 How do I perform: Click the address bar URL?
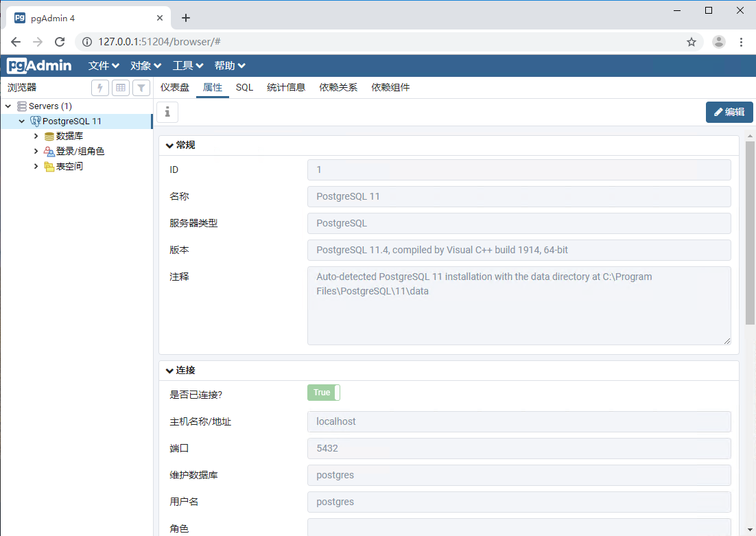(x=160, y=42)
